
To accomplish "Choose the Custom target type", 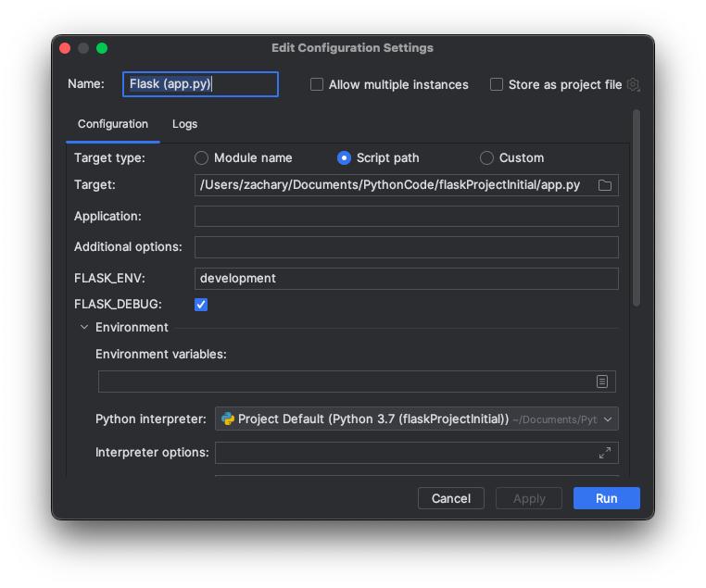I will [x=486, y=158].
